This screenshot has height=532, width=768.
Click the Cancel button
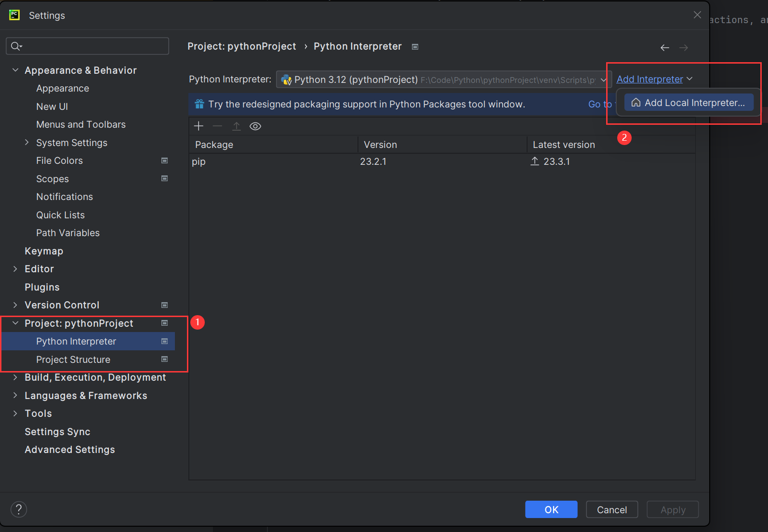[612, 509]
